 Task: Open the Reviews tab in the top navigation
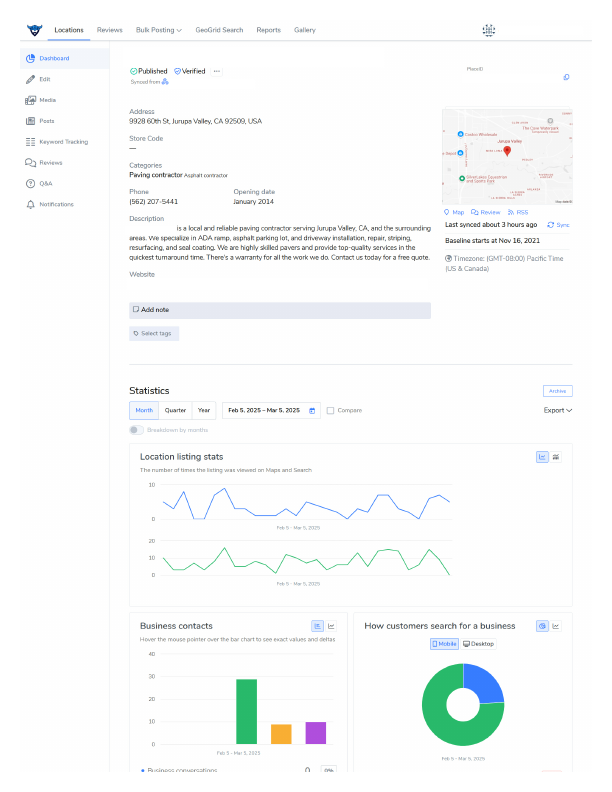coord(110,30)
